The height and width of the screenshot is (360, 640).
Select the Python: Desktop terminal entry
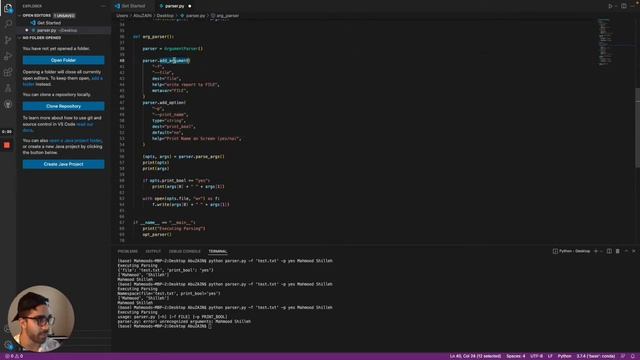[571, 251]
